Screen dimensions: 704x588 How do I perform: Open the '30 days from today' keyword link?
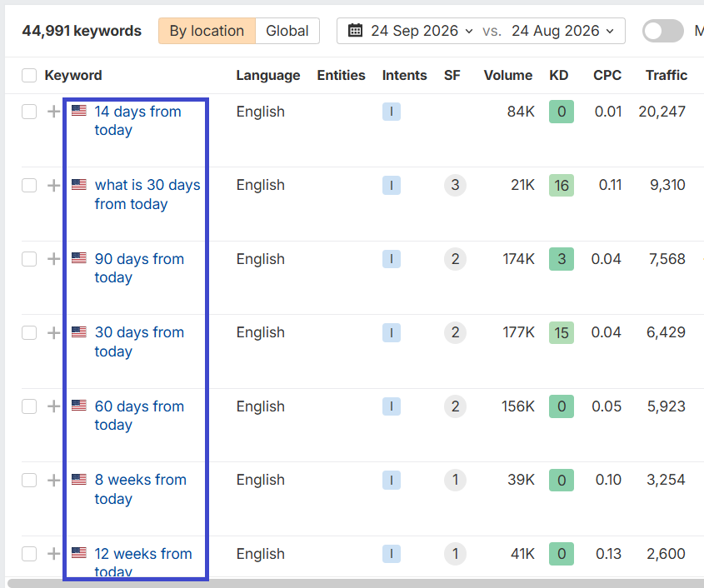click(139, 341)
